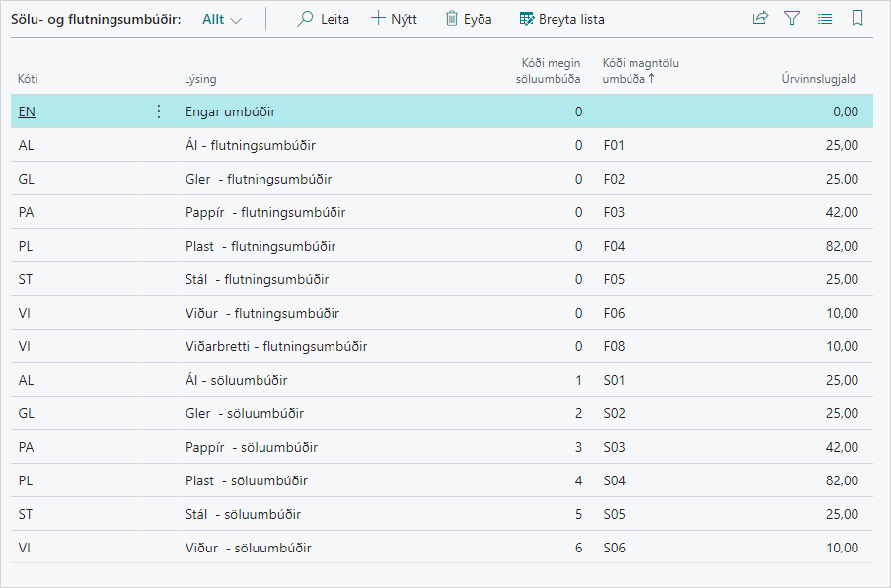Expand the Allt view dropdown
The height and width of the screenshot is (588, 891).
coord(222,19)
